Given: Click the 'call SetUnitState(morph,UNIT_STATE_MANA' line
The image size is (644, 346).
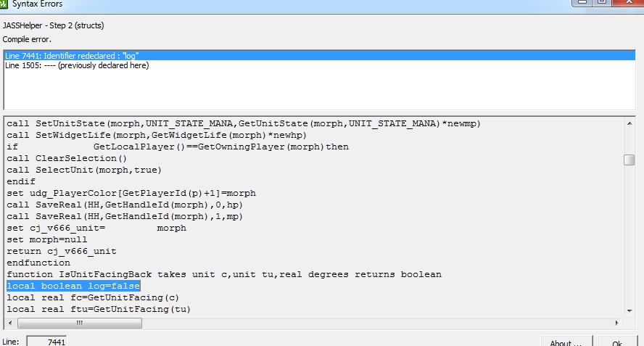Looking at the screenshot, I should click(x=244, y=123).
